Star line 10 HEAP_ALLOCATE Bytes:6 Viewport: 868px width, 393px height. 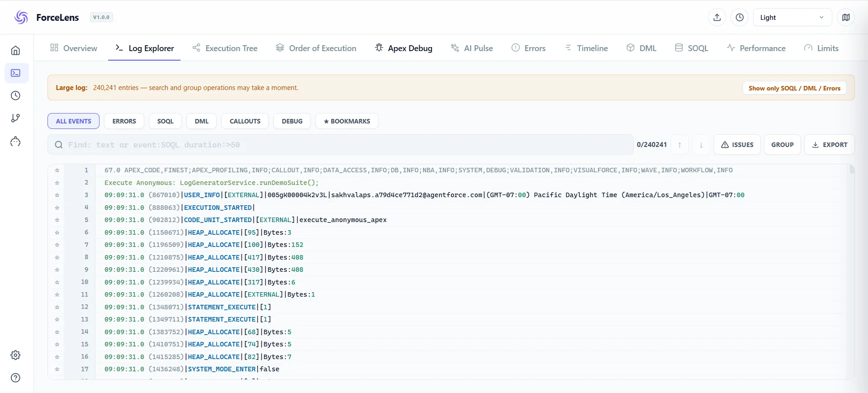tap(57, 282)
